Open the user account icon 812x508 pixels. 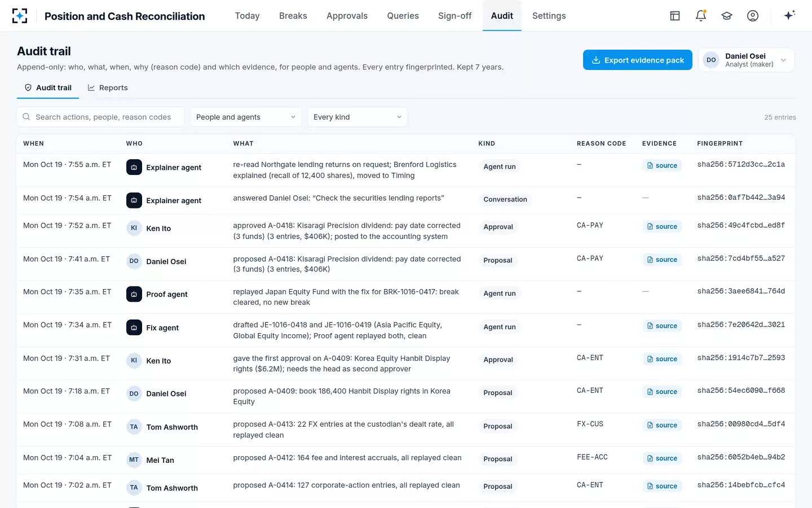pyautogui.click(x=753, y=16)
